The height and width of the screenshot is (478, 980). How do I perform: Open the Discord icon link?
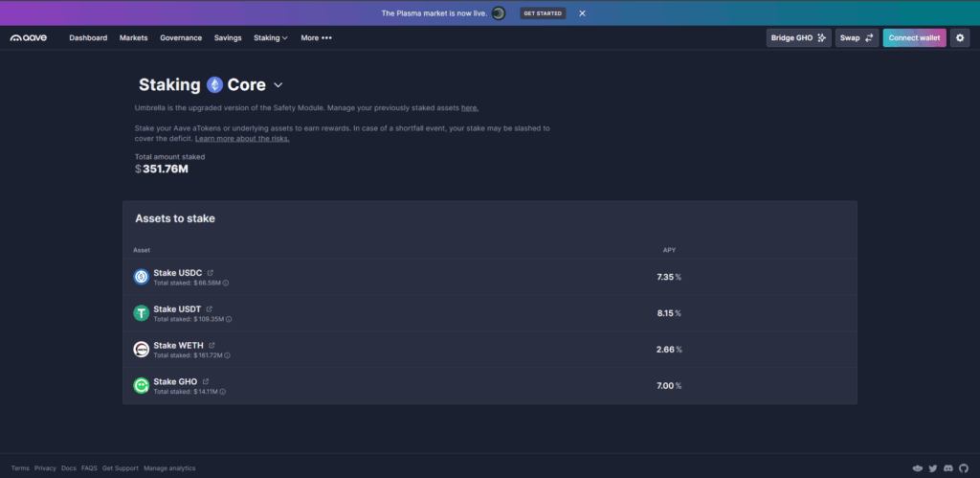[x=947, y=468]
